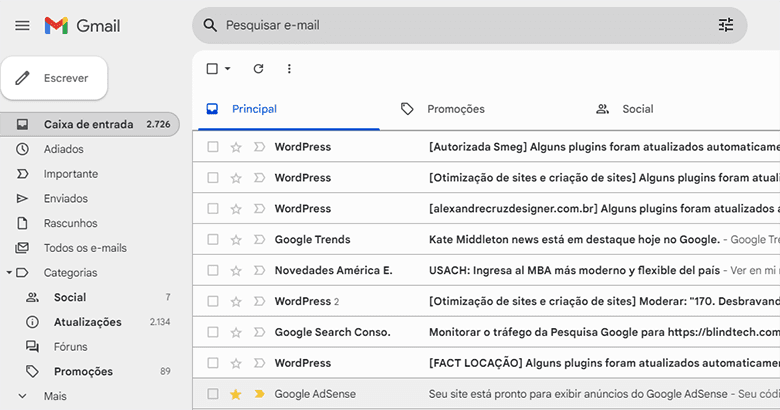Switch to the Social tab
Viewport: 780px width, 410px height.
click(x=625, y=109)
